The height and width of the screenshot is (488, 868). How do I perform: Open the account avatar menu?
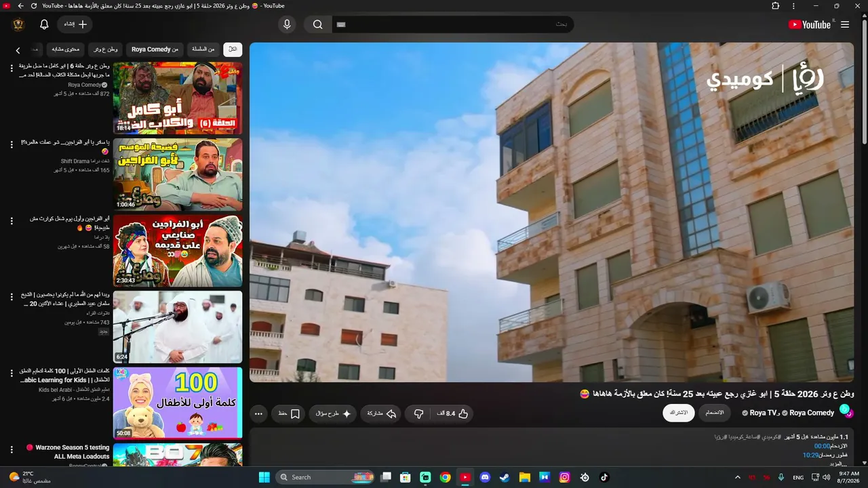[18, 24]
